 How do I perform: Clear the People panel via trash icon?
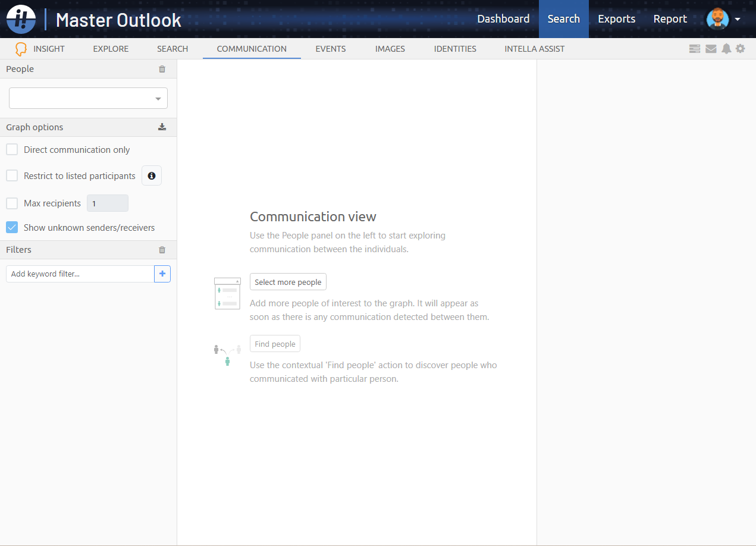162,68
